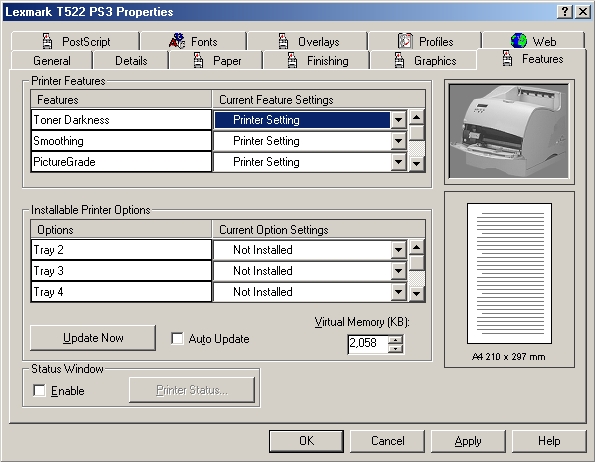Select the Toner Darkness feature row
Screen dimensions: 595x462
tap(121, 120)
